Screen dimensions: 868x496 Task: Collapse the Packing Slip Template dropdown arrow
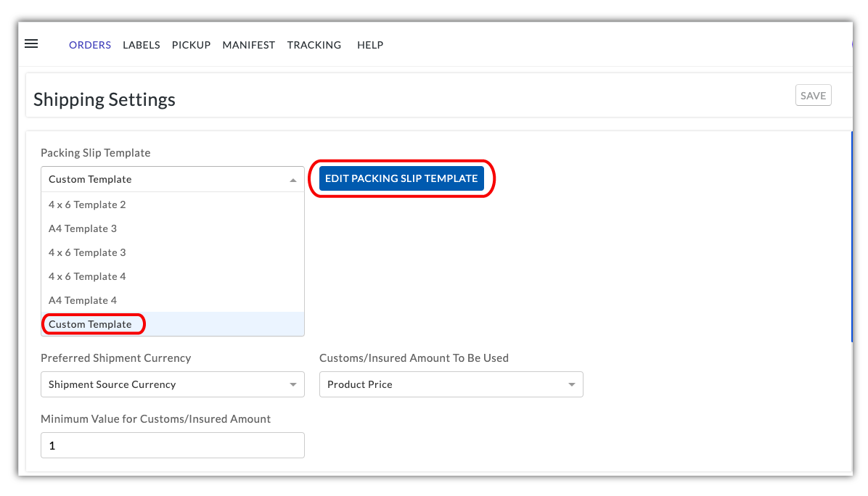(x=292, y=180)
